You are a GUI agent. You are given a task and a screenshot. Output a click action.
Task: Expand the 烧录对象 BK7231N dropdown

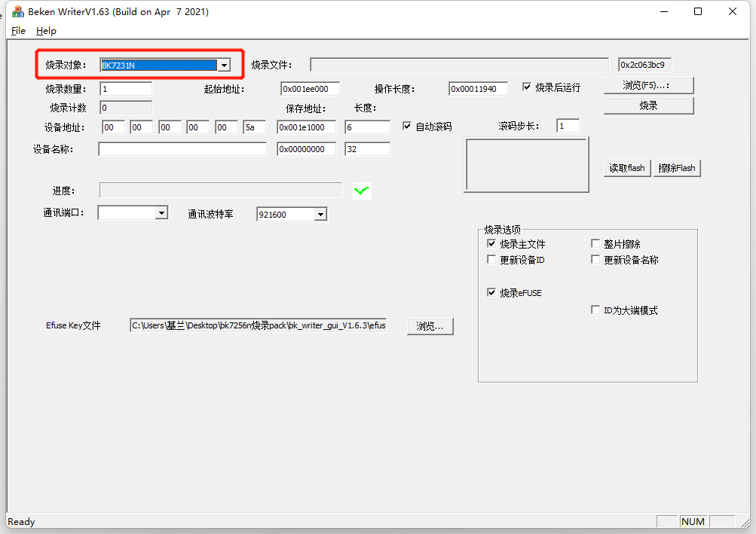click(224, 65)
